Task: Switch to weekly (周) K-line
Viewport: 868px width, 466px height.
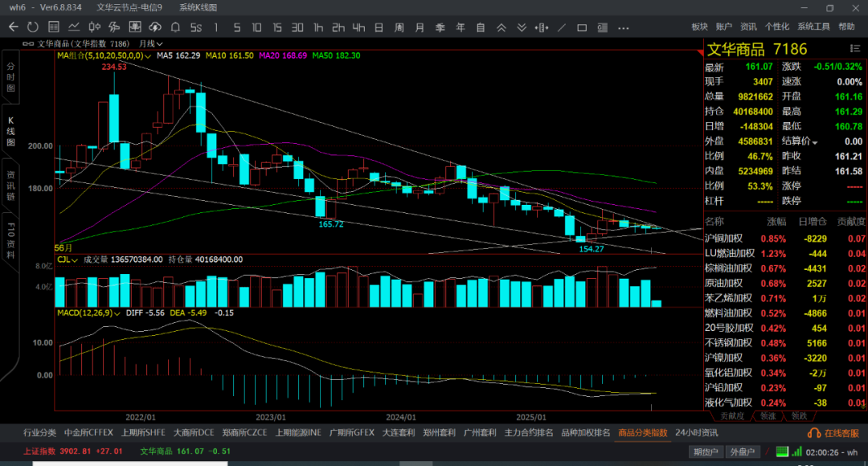Action: 399,27
